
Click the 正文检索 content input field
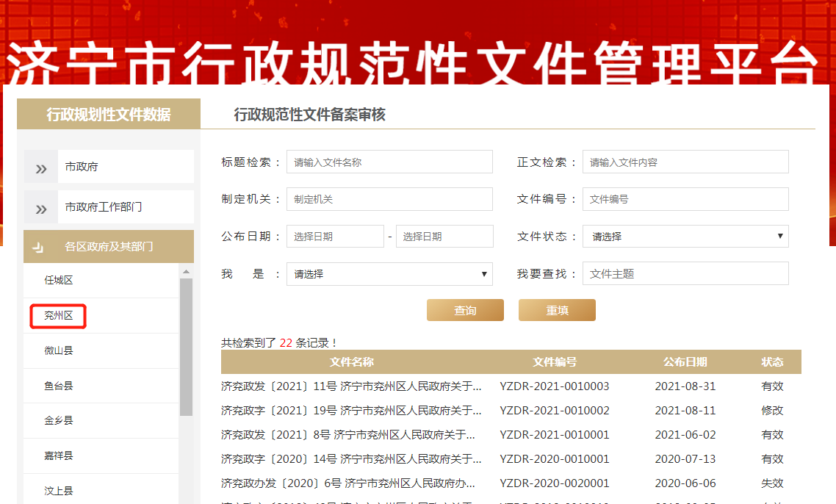click(685, 162)
